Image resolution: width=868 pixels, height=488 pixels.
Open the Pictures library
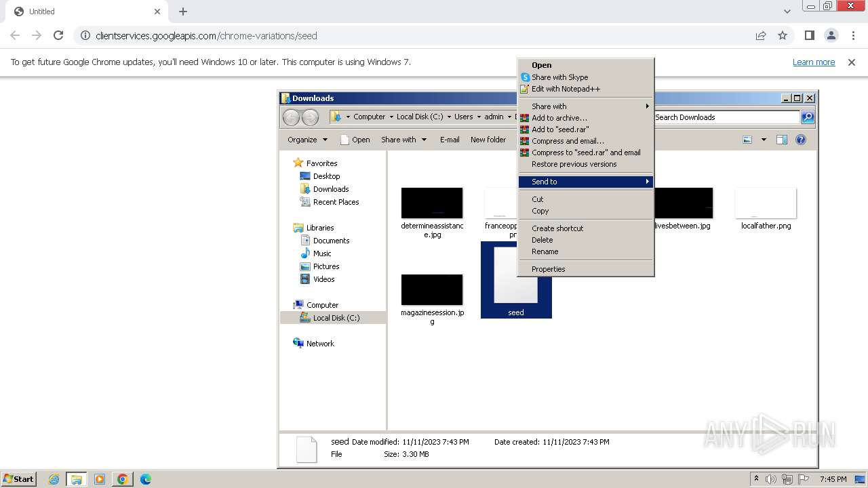click(x=325, y=266)
